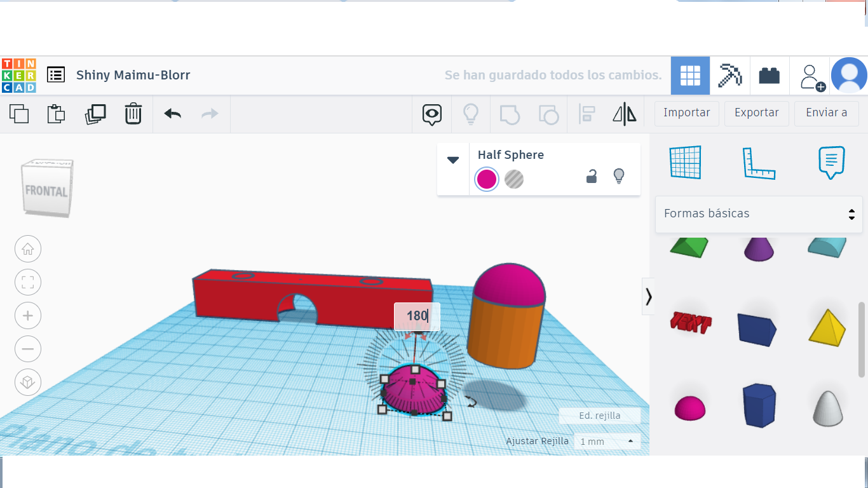Group the selected shapes
868x488 pixels.
510,114
